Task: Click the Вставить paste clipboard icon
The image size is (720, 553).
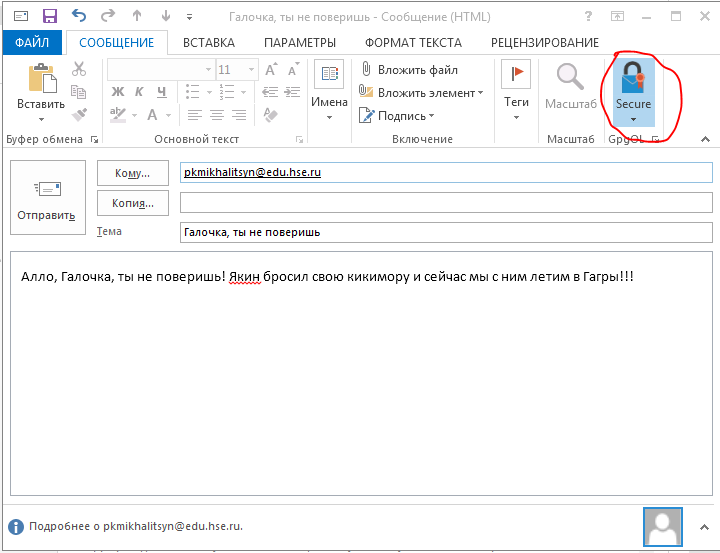Action: tap(42, 78)
